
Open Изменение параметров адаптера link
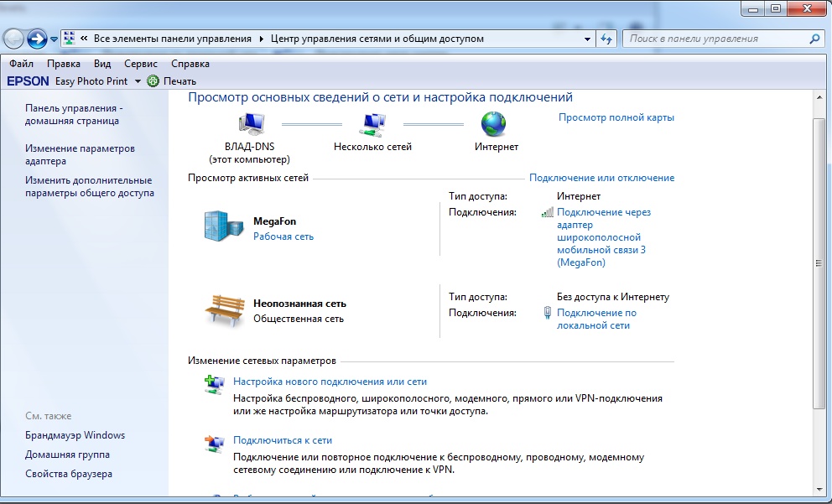[x=80, y=154]
